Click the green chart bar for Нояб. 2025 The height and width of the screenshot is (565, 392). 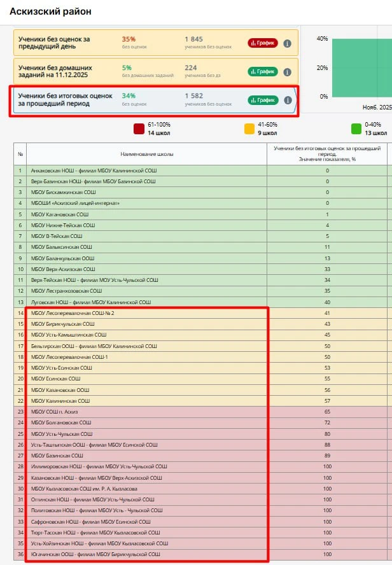point(361,67)
